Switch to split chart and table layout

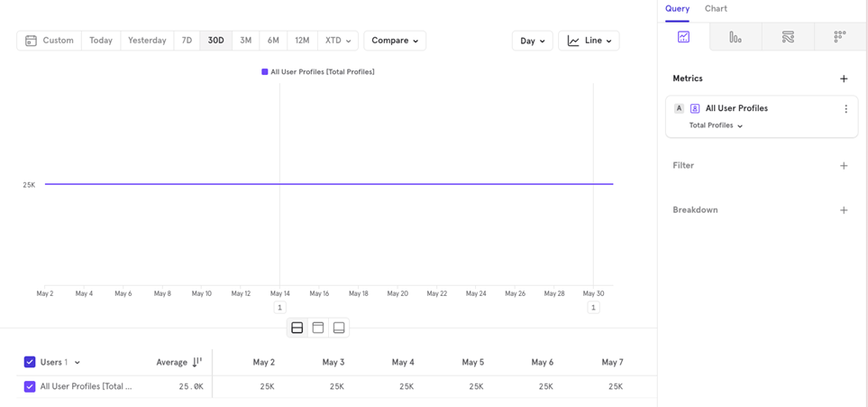[x=297, y=328]
